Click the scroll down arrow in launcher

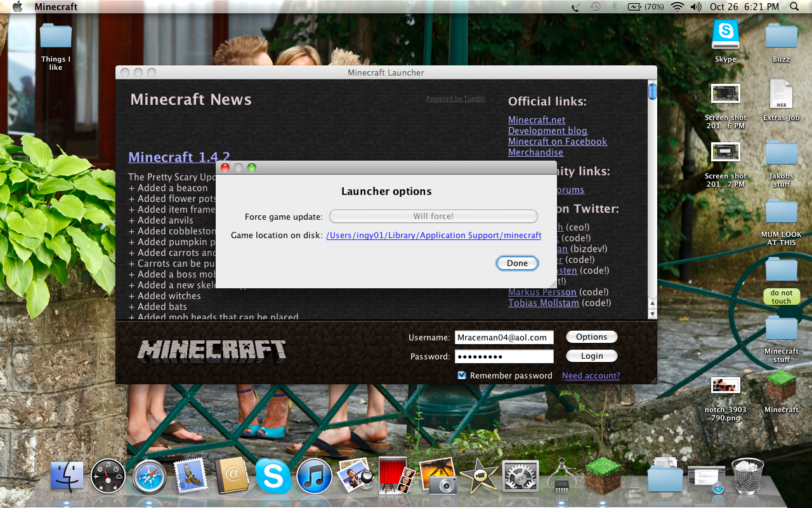(x=652, y=314)
